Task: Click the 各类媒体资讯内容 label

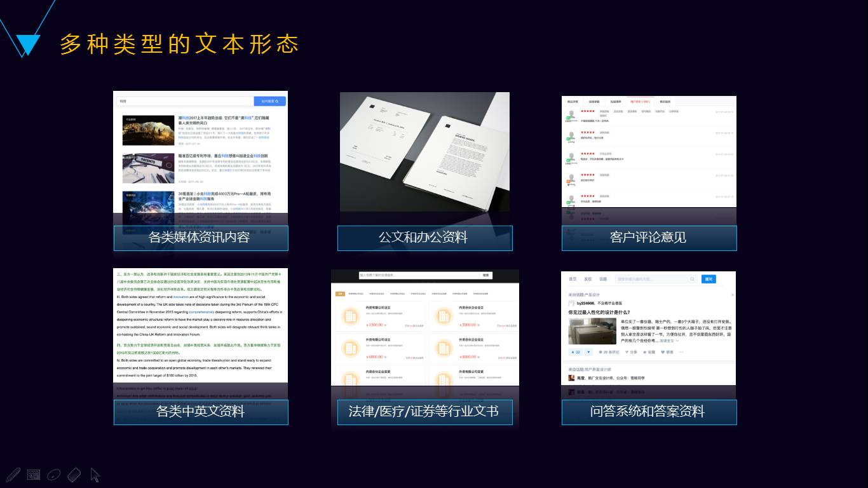Action: pyautogui.click(x=200, y=238)
